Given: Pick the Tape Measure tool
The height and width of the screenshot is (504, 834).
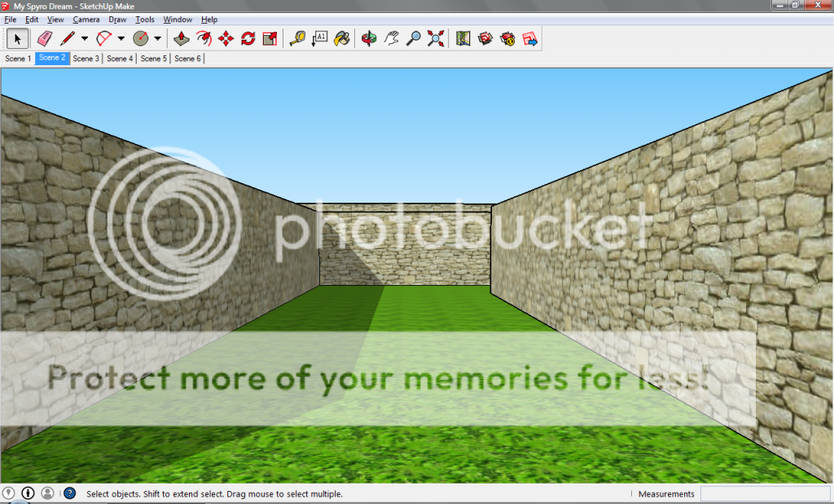Looking at the screenshot, I should tap(297, 38).
